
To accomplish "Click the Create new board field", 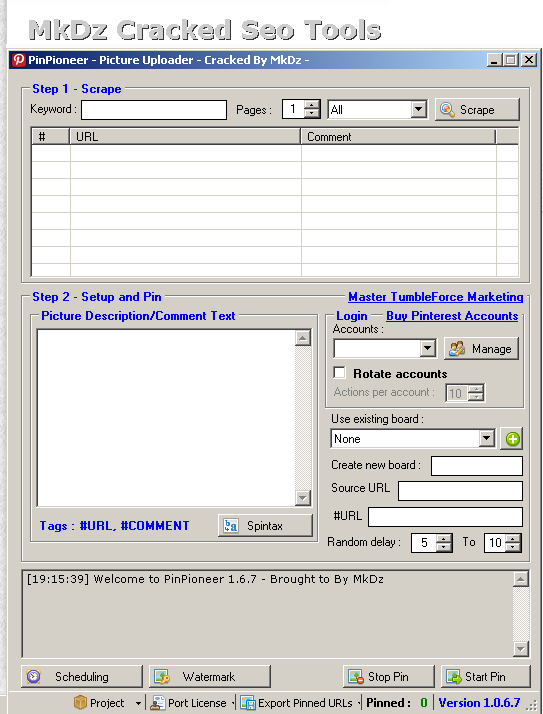I will [x=476, y=466].
